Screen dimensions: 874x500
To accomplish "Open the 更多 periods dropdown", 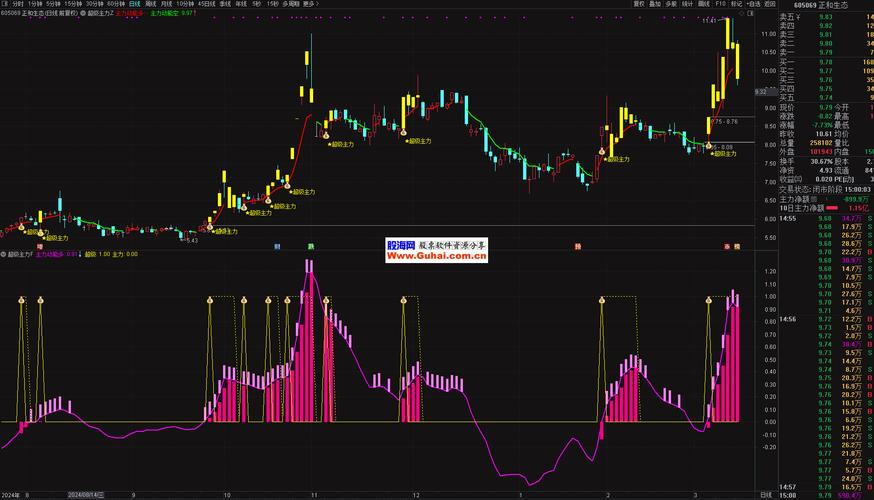I will click(310, 4).
